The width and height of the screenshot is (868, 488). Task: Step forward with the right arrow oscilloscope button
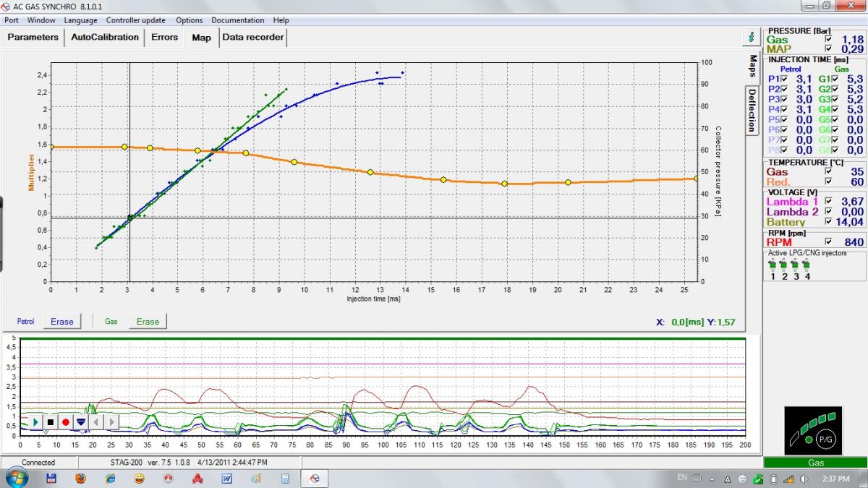pos(111,421)
